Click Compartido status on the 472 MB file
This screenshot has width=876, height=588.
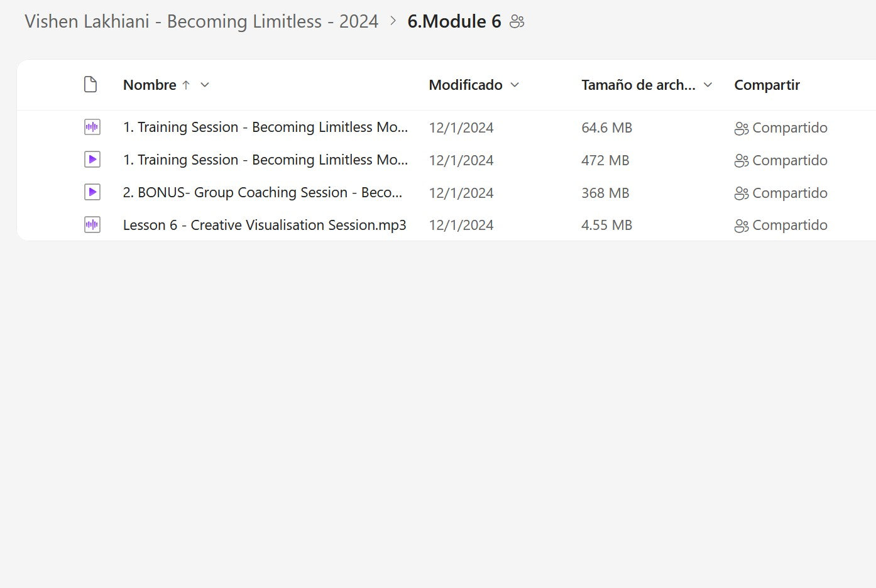click(x=789, y=160)
